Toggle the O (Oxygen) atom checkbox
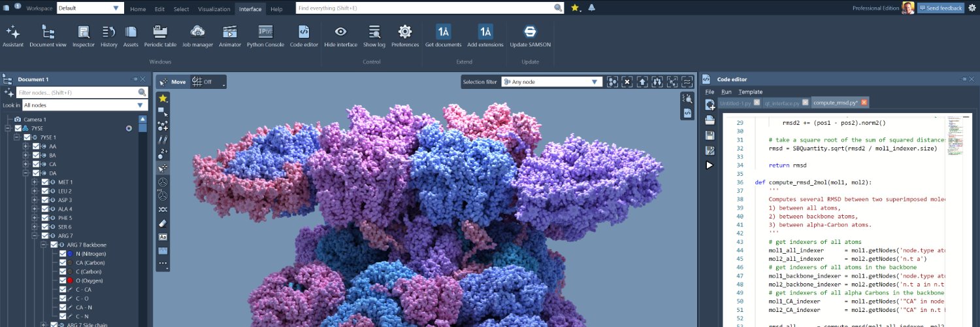This screenshot has width=980, height=327. point(63,281)
